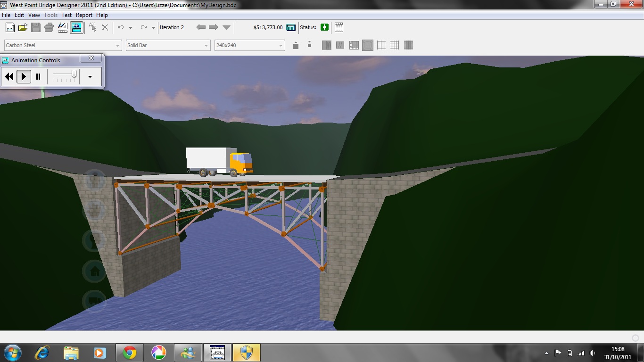Go to previous iteration with left arrow

(201, 27)
